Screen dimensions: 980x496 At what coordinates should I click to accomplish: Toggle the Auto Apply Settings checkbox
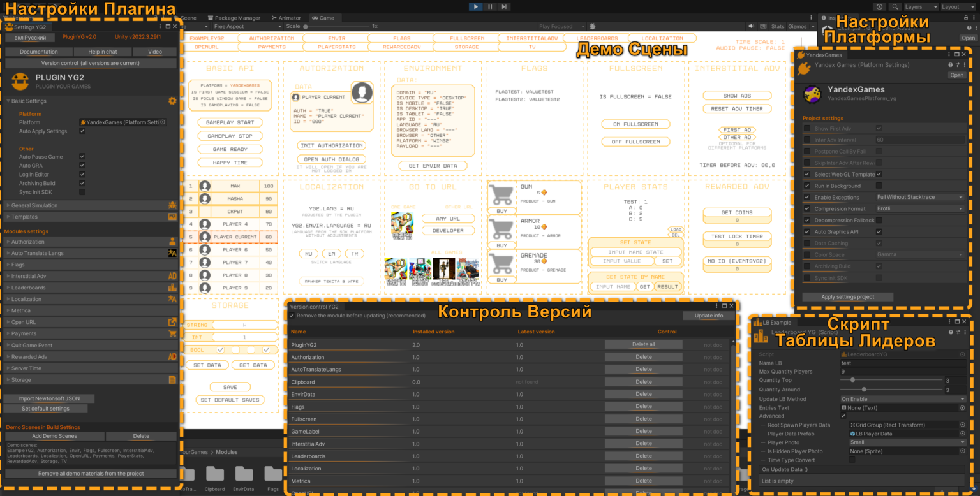[x=82, y=131]
